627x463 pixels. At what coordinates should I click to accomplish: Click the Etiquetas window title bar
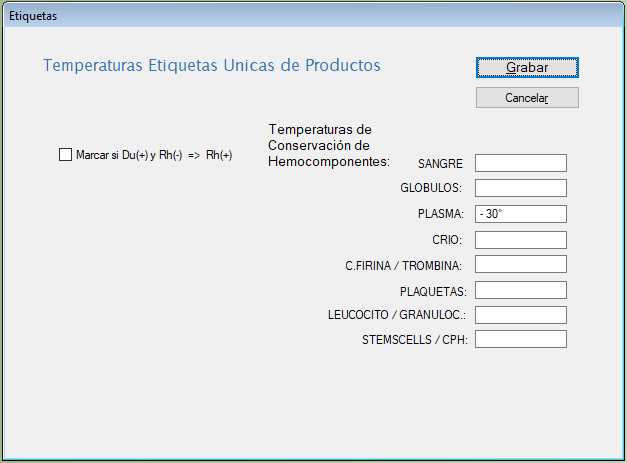(x=300, y=17)
